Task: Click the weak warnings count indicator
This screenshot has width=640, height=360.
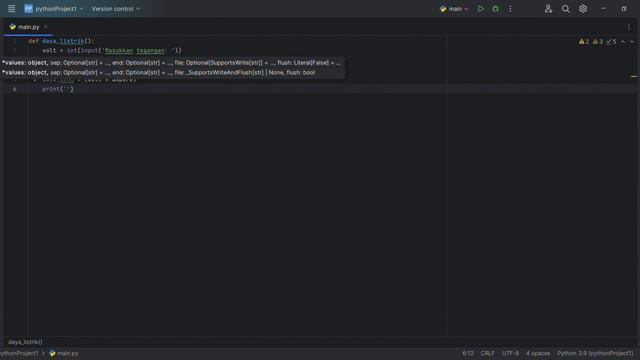Action: pyautogui.click(x=598, y=42)
